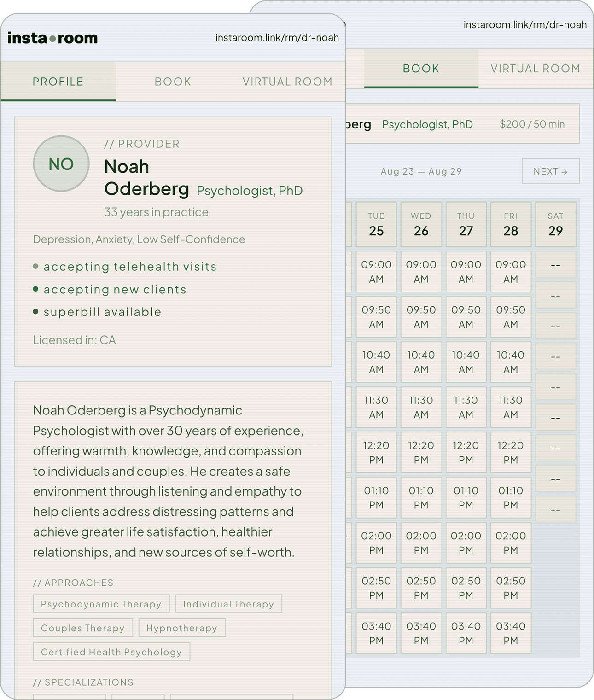Click the 'Aug 23 — Aug 29' date range
This screenshot has width=594, height=700.
[421, 171]
